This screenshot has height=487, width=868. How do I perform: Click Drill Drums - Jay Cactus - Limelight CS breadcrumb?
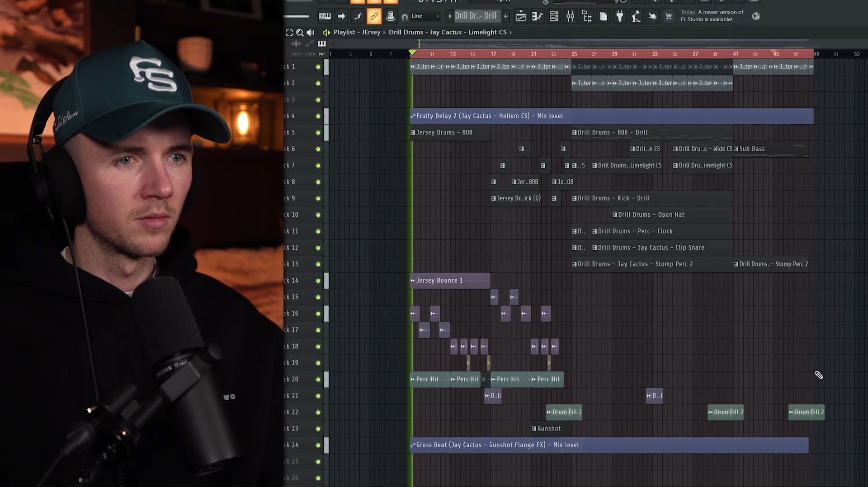[x=448, y=32]
